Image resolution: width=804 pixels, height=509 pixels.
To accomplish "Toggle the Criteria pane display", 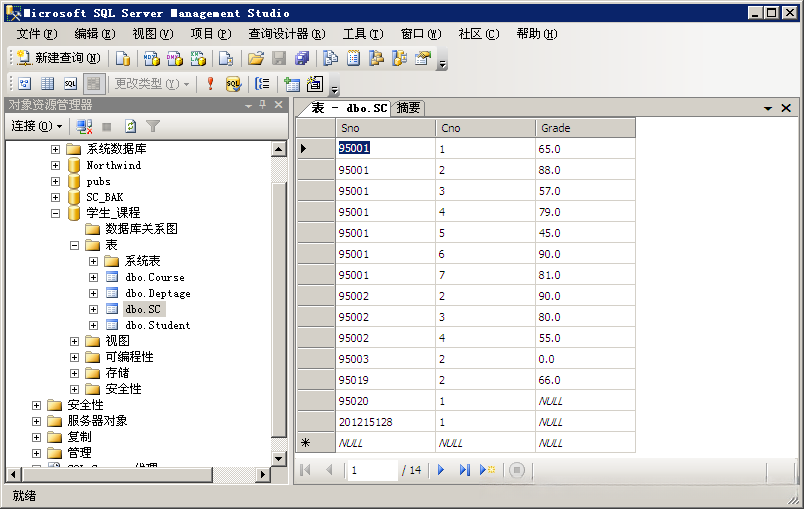I will 47,84.
